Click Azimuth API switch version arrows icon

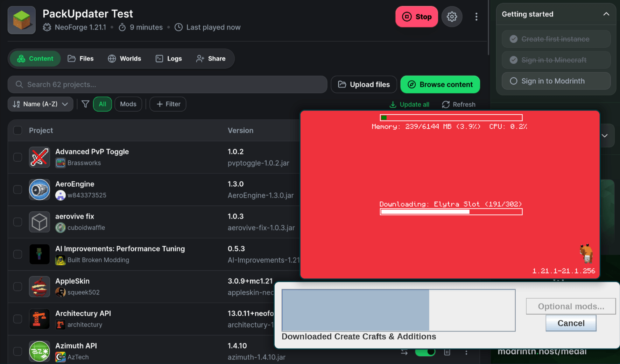404,352
